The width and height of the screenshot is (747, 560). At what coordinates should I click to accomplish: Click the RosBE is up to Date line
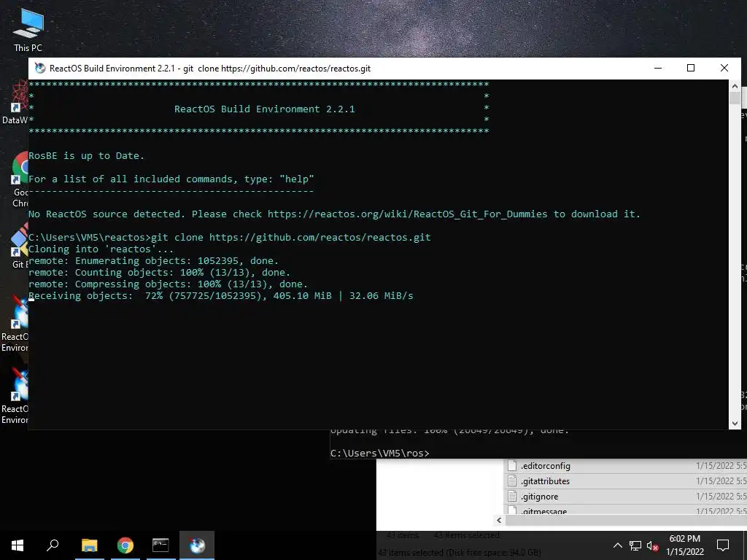86,156
